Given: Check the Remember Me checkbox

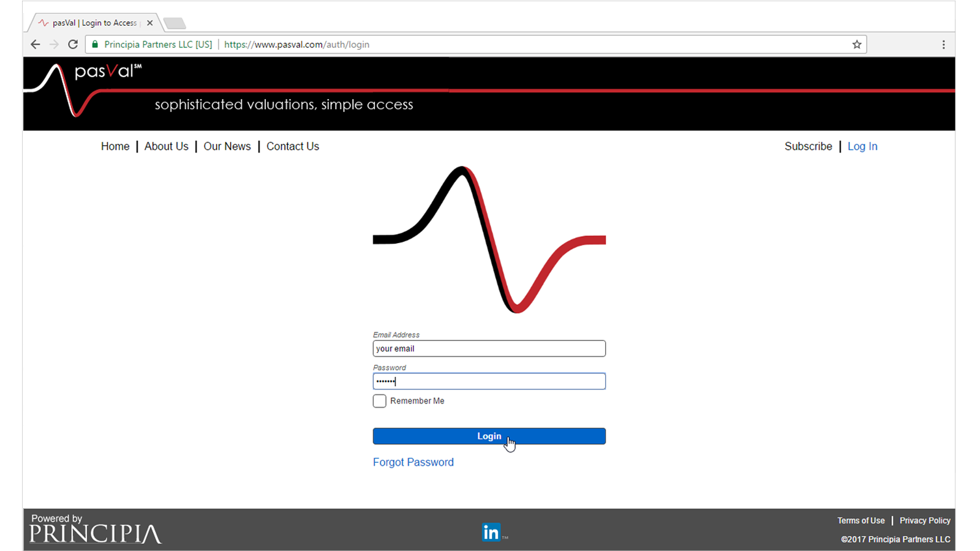Looking at the screenshot, I should click(x=380, y=401).
